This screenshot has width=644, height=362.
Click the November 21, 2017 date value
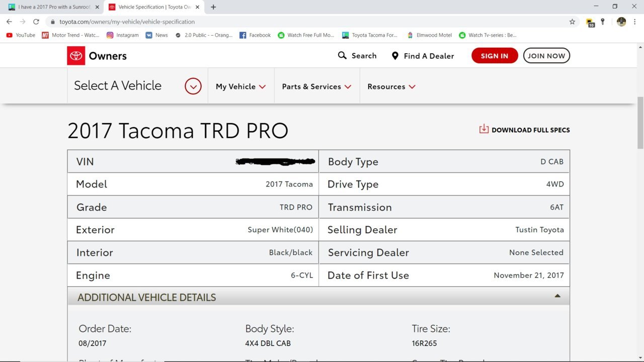point(529,275)
